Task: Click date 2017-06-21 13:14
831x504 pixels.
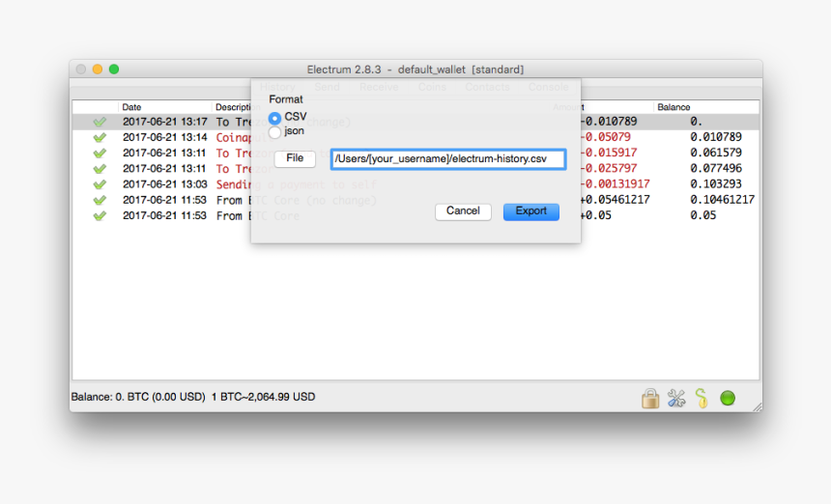Action: coord(165,137)
